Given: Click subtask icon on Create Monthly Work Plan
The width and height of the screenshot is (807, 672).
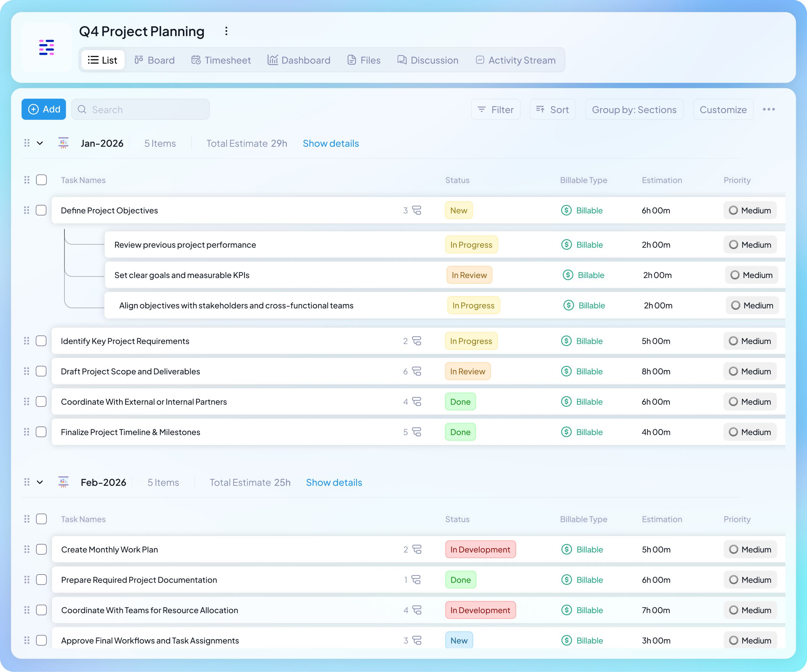Looking at the screenshot, I should click(417, 550).
